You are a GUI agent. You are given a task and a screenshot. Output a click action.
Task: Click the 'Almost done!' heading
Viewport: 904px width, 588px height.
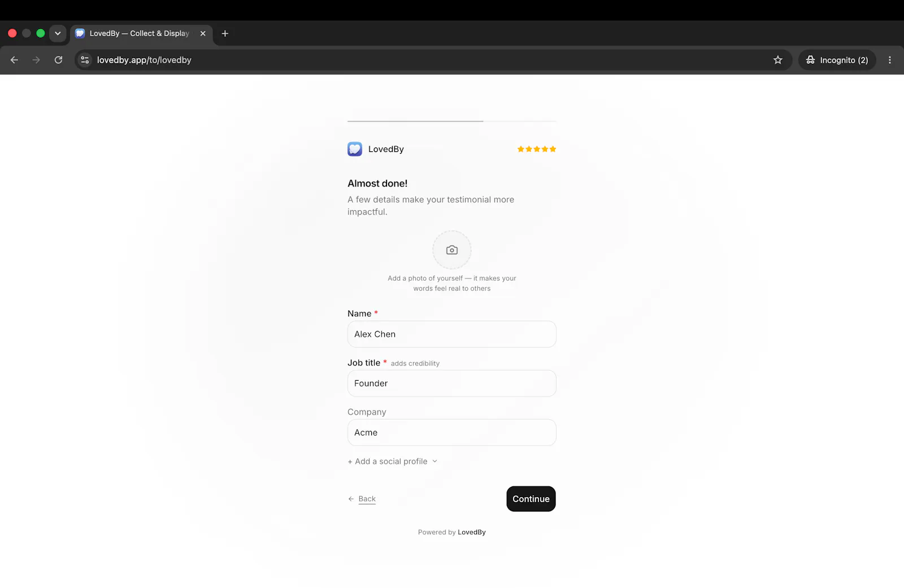click(377, 184)
